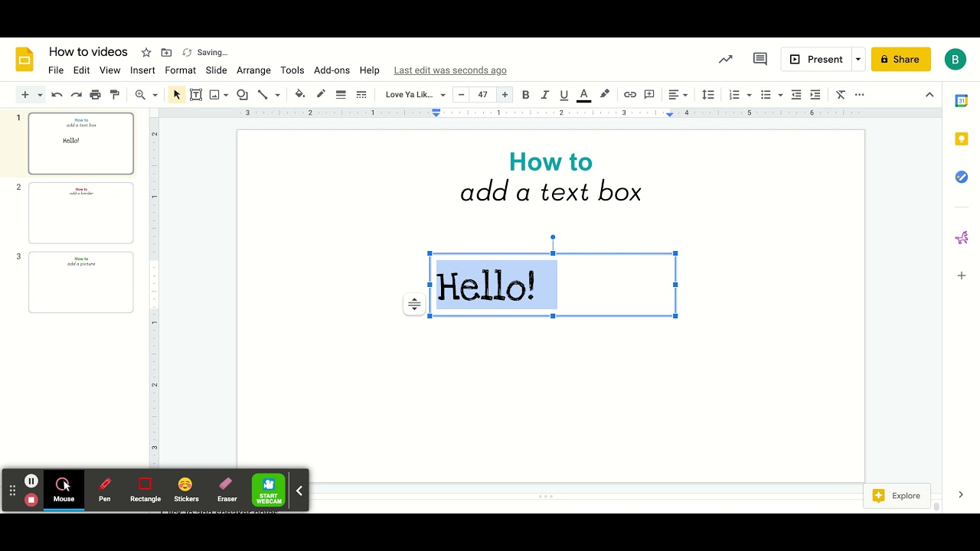
Task: Open the comment history speech bubble
Action: tap(760, 59)
